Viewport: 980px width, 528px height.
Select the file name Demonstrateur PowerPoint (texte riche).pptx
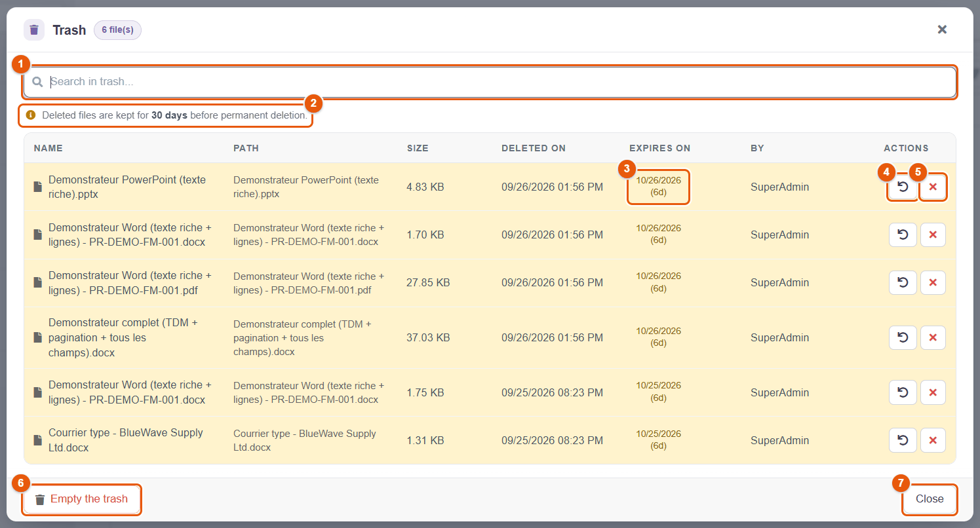(127, 187)
